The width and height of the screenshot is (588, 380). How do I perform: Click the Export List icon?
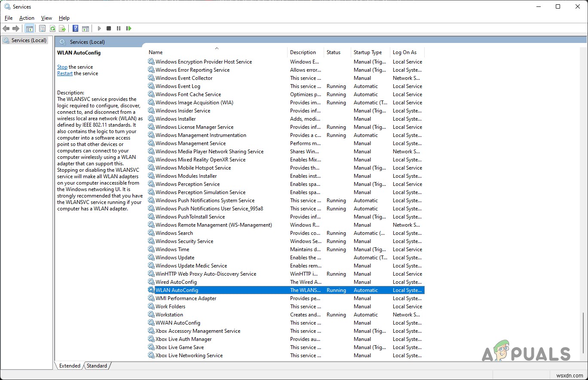62,28
